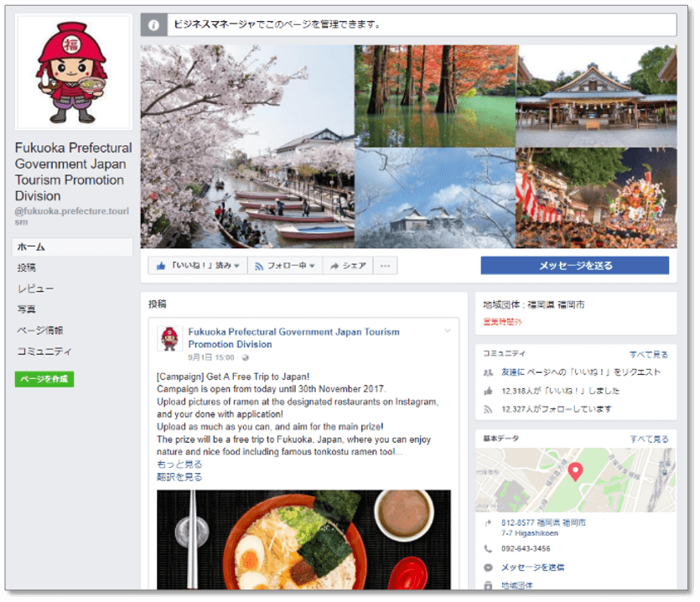Click the feed icon beside 12,327人

[x=488, y=409]
